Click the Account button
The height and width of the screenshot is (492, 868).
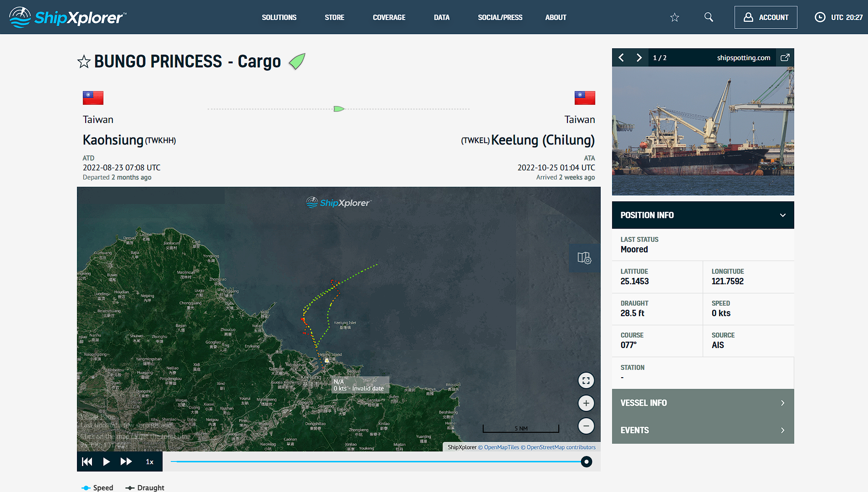tap(766, 17)
